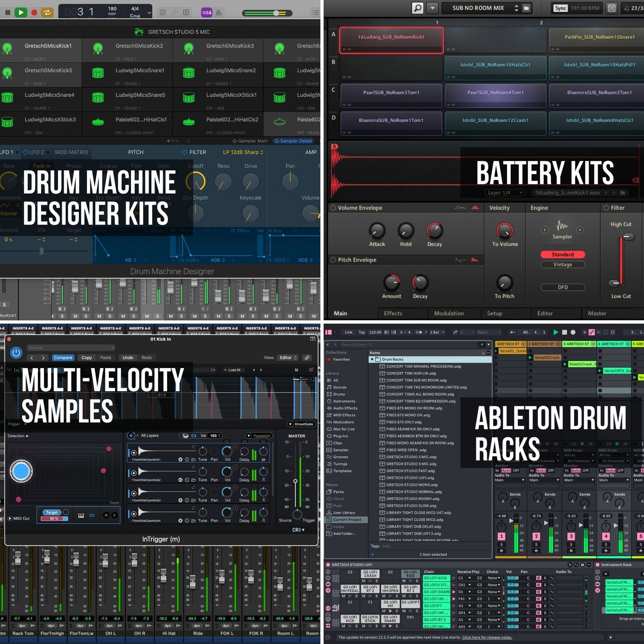
Task: Toggle Battery Sync button
Action: coord(560,8)
